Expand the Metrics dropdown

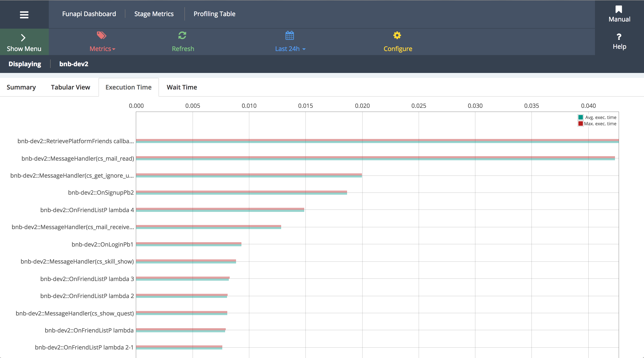pyautogui.click(x=102, y=49)
